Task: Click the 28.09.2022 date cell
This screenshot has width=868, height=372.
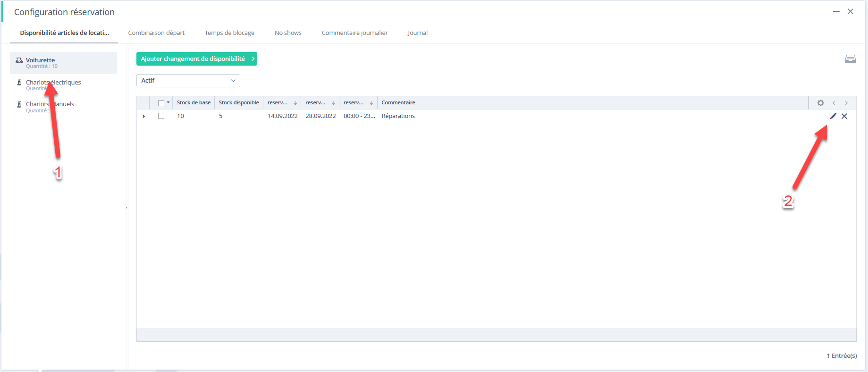Action: [320, 116]
